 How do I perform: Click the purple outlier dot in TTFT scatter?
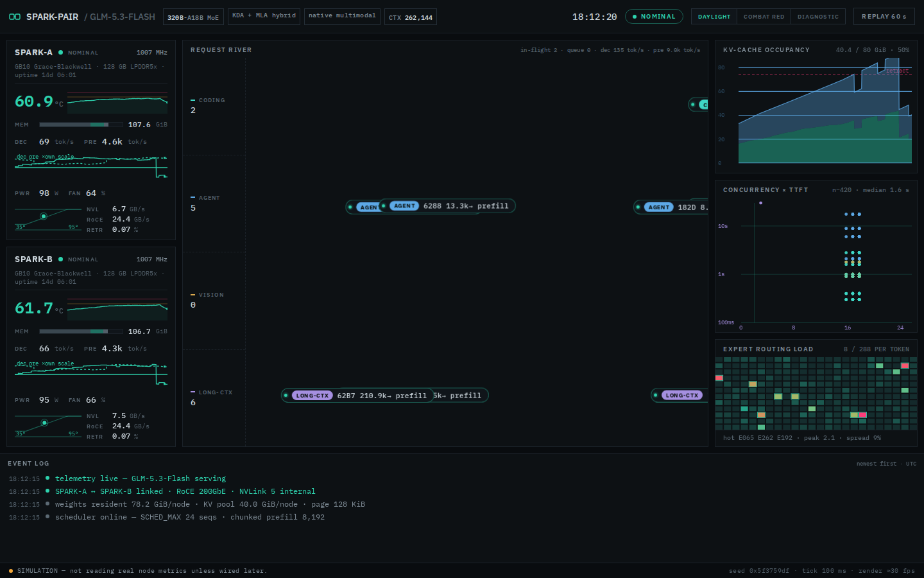761,203
